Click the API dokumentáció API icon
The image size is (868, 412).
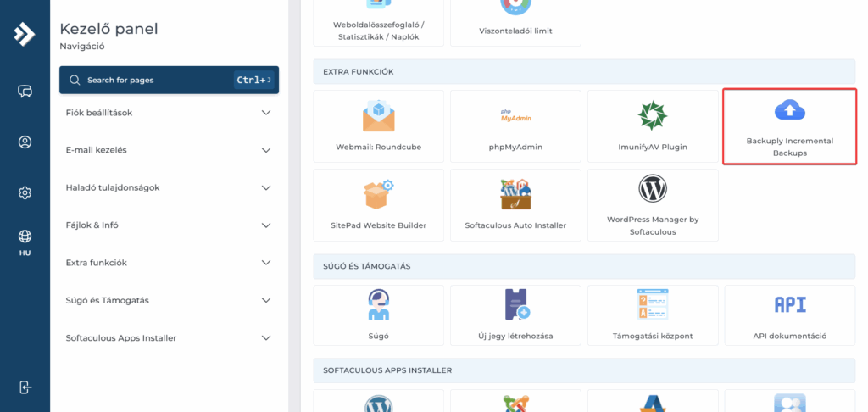[789, 304]
